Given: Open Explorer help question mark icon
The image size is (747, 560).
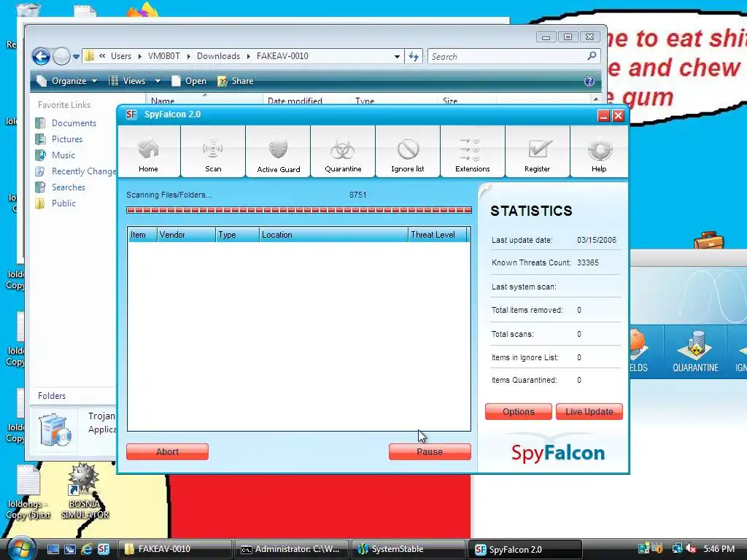Looking at the screenshot, I should pos(589,81).
